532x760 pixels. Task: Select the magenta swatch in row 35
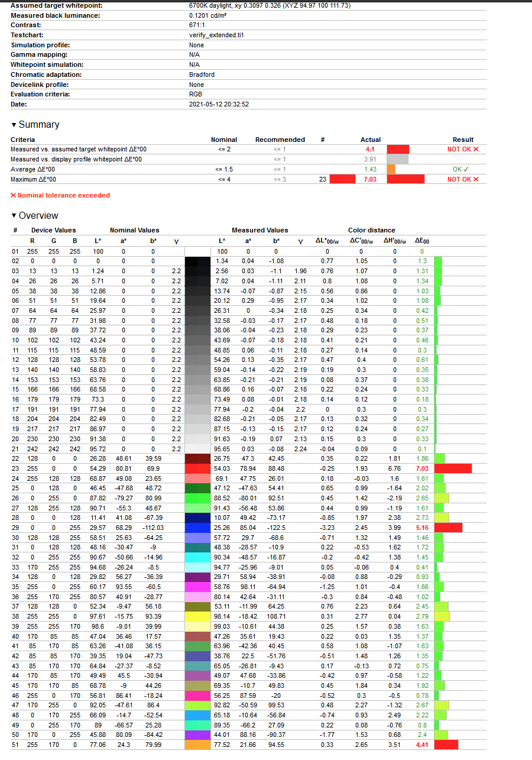point(197,587)
